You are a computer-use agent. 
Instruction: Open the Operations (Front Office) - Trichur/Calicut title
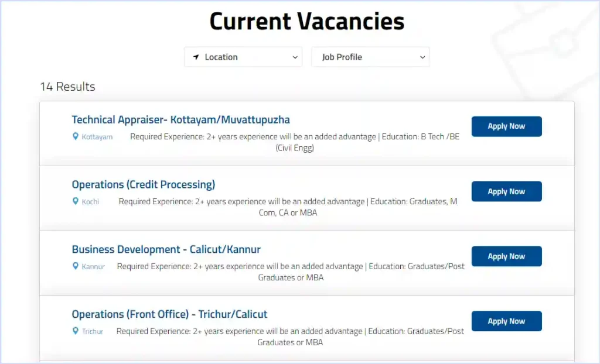click(x=169, y=315)
